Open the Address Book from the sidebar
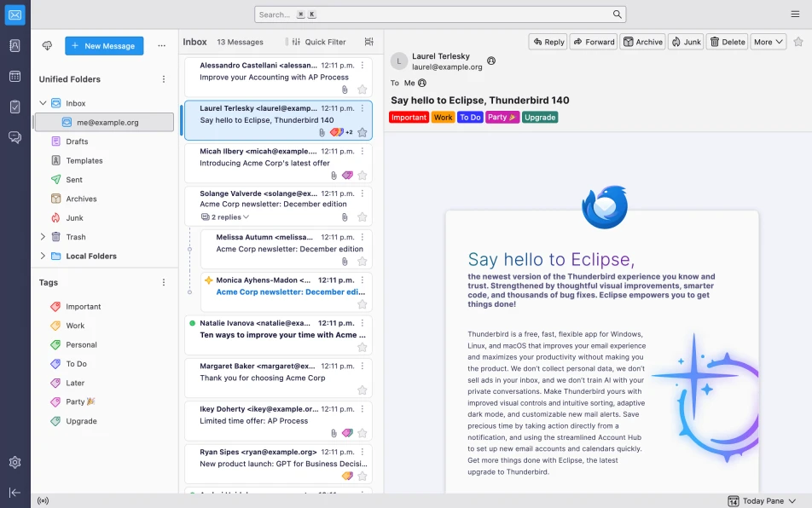 tap(14, 44)
